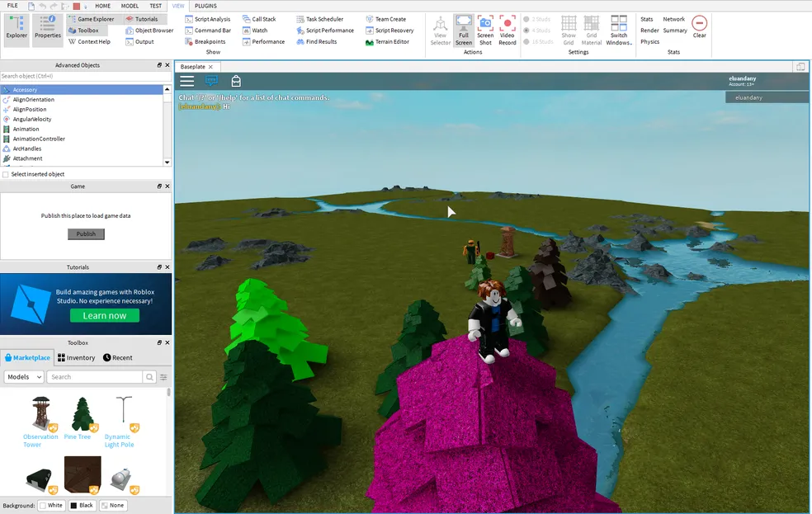Open Team Create
812x514 pixels.
386,19
